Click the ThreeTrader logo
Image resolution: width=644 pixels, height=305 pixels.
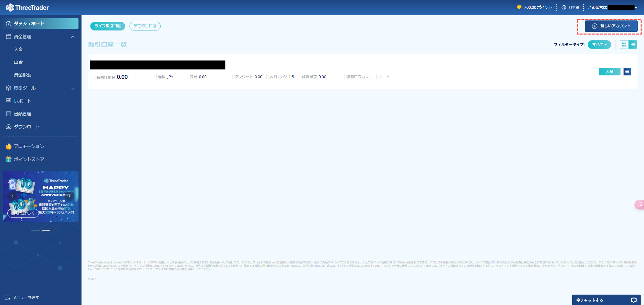pos(27,7)
